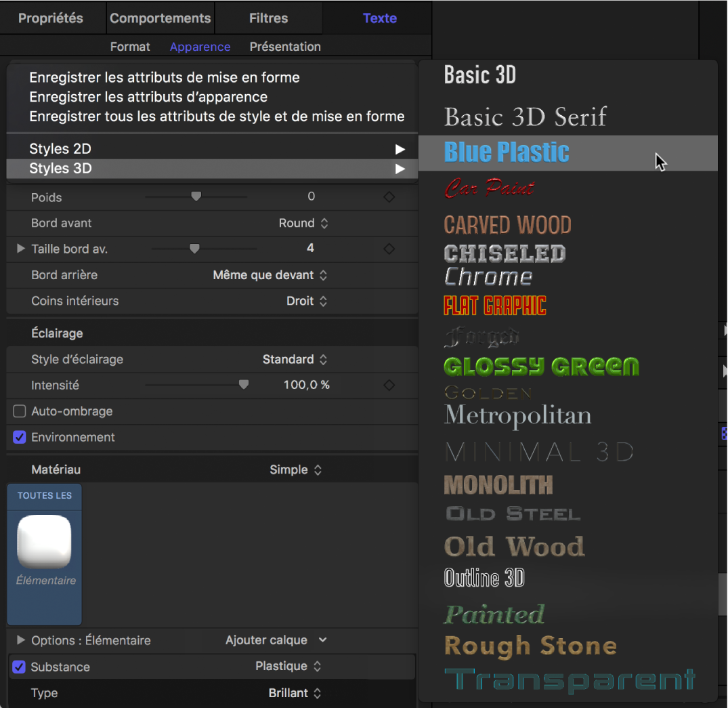The height and width of the screenshot is (708, 728).
Task: Add a keyframe for Intensité
Action: point(389,384)
